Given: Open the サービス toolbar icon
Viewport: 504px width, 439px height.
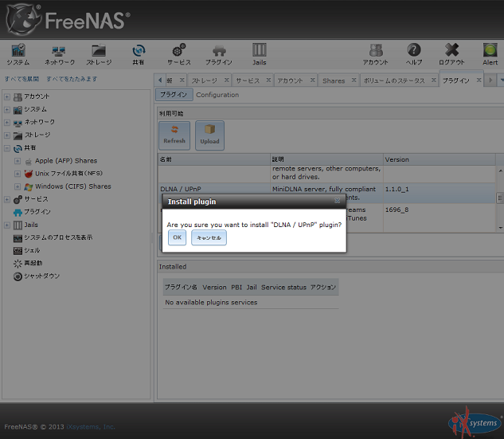Looking at the screenshot, I should click(178, 53).
